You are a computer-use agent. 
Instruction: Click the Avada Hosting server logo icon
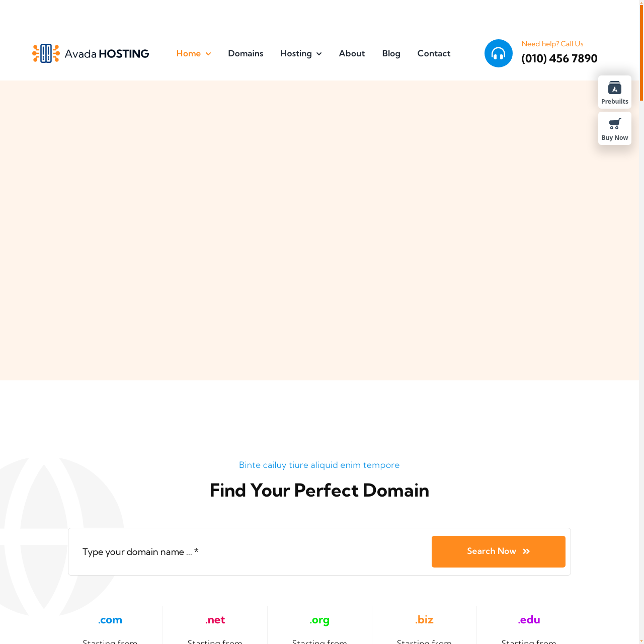46,53
